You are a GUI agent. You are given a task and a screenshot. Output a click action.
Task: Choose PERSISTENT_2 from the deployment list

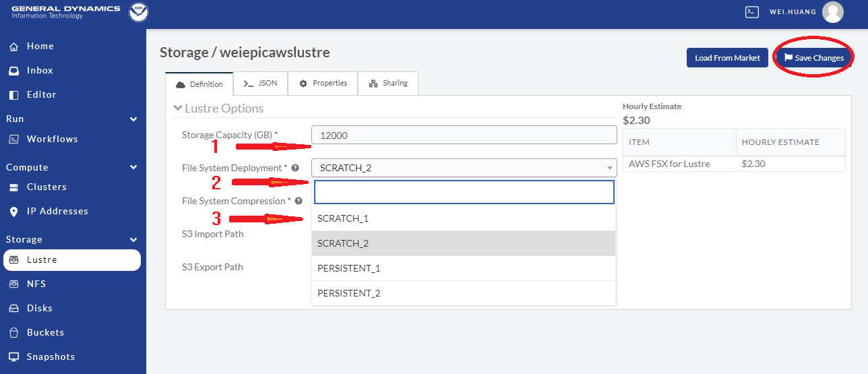(464, 293)
